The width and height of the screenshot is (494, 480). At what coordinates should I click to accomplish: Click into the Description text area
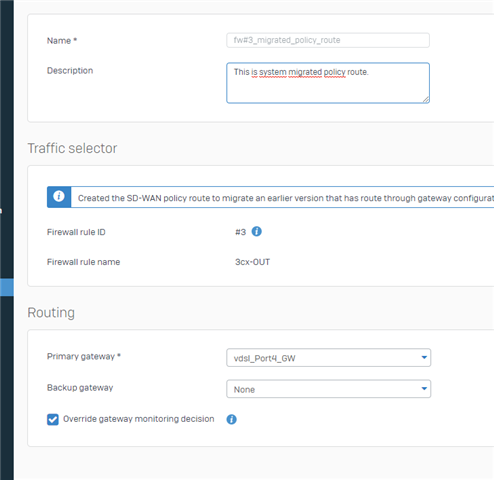coord(328,83)
